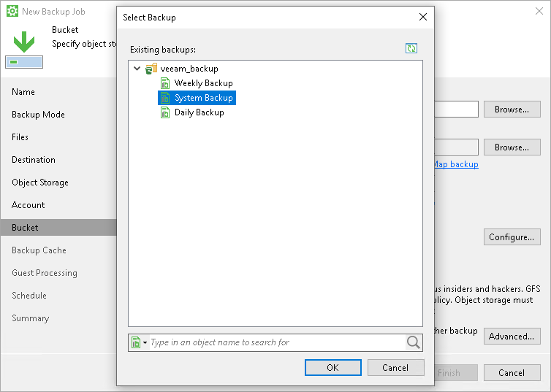551x392 pixels.
Task: Select the veeam_backup repository node
Action: (189, 69)
